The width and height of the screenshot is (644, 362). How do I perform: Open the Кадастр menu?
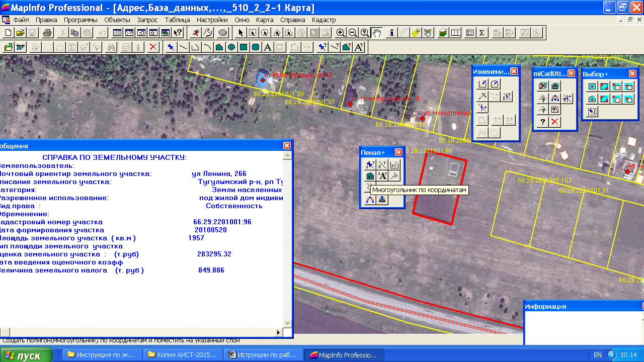[x=324, y=20]
